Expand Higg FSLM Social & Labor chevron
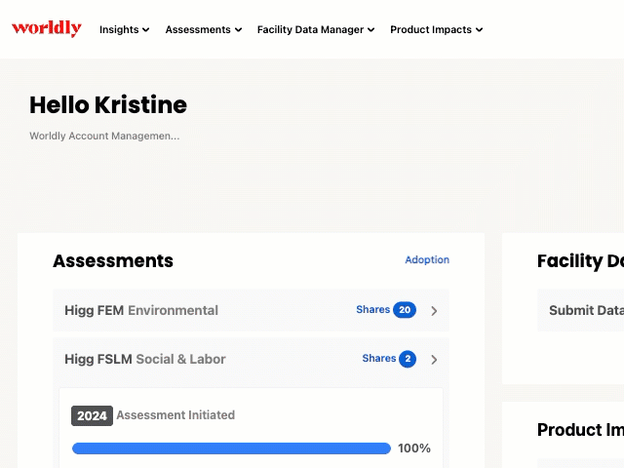This screenshot has height=468, width=624. 434,360
